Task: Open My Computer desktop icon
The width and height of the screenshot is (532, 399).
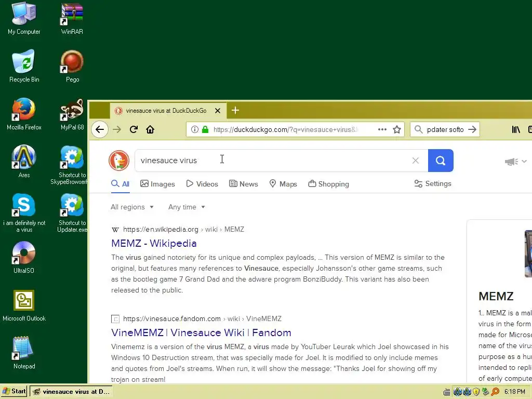Action: (24, 19)
